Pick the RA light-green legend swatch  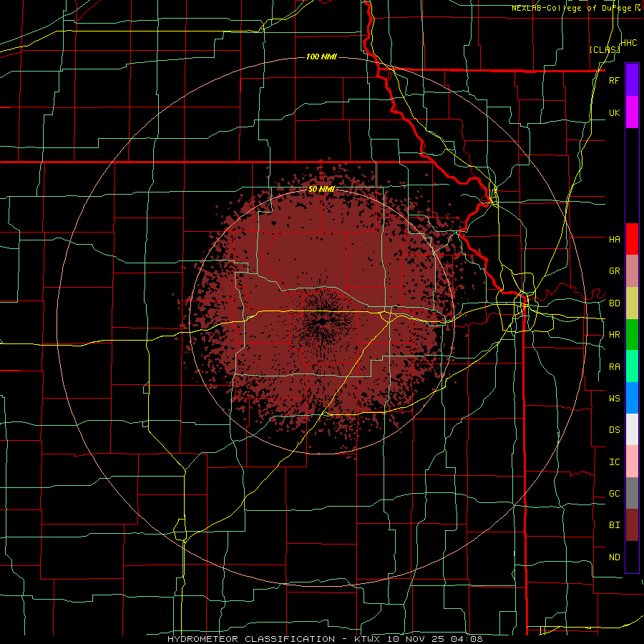point(632,366)
